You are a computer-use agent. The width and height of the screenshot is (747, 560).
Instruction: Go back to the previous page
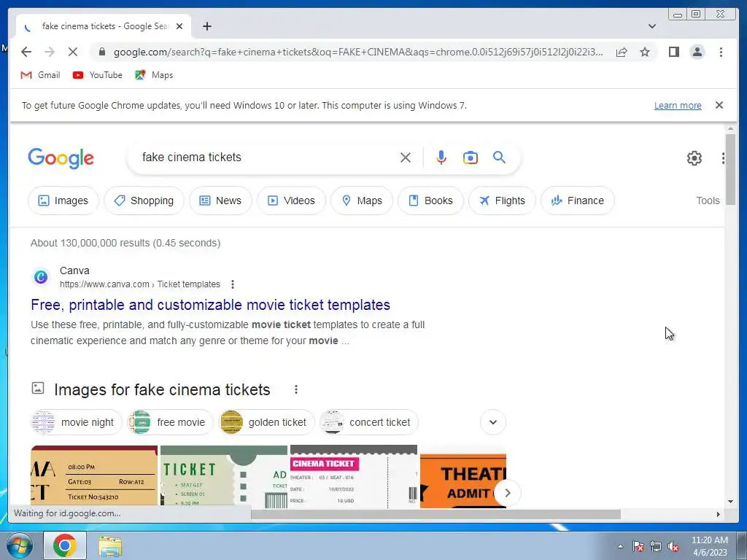[26, 52]
